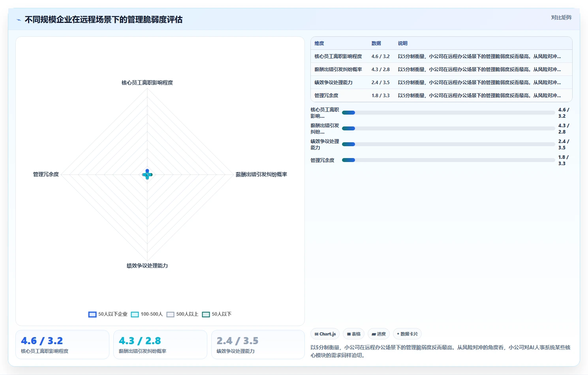Open the 4.3 / 2.8 data card
588x375 pixels.
point(160,345)
